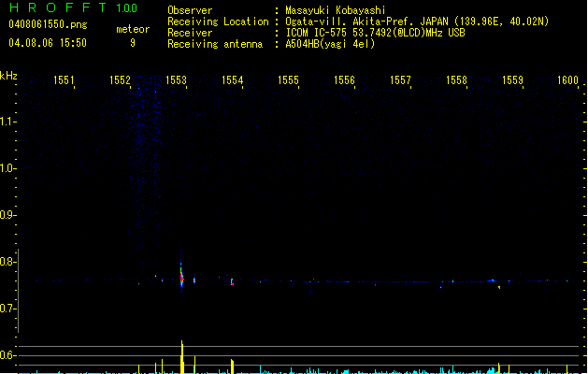Click the 1.0 kHz axis label
Image resolution: width=588 pixels, height=374 pixels.
tap(7, 168)
